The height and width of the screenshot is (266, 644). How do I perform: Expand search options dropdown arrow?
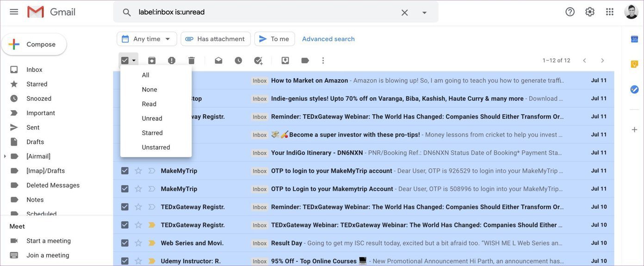[424, 12]
